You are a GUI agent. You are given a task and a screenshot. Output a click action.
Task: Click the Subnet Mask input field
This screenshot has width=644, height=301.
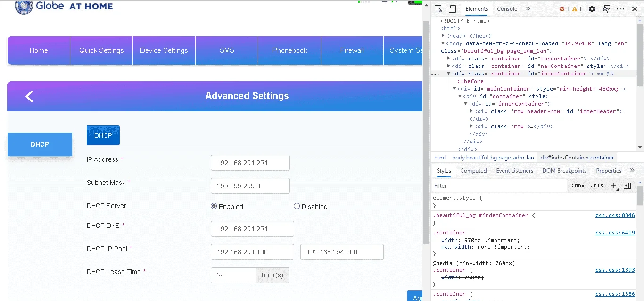(x=250, y=186)
